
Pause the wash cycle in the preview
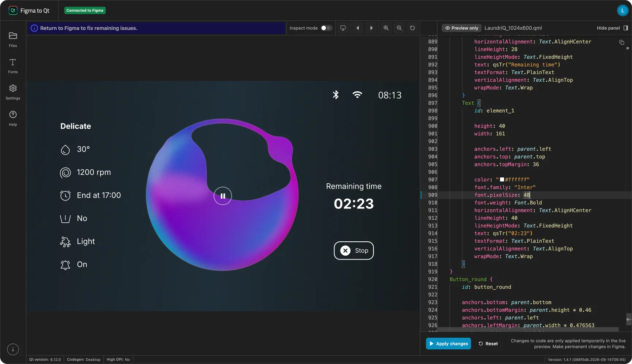pos(223,196)
